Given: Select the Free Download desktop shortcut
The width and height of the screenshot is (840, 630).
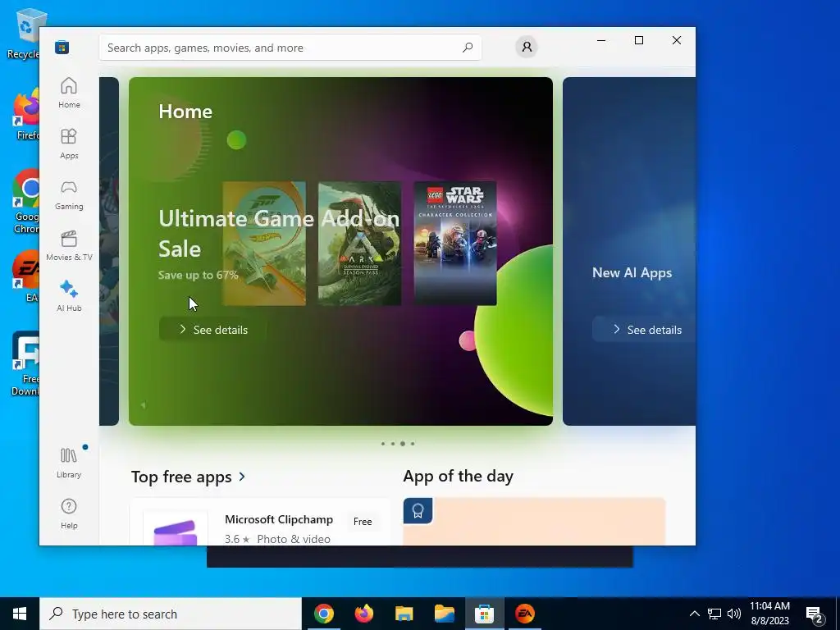Looking at the screenshot, I should (x=25, y=363).
